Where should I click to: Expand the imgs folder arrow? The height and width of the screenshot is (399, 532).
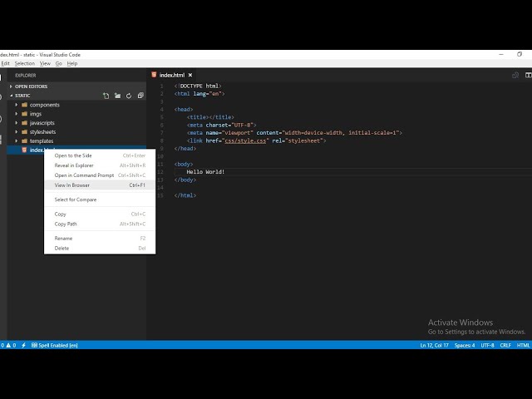pos(17,114)
